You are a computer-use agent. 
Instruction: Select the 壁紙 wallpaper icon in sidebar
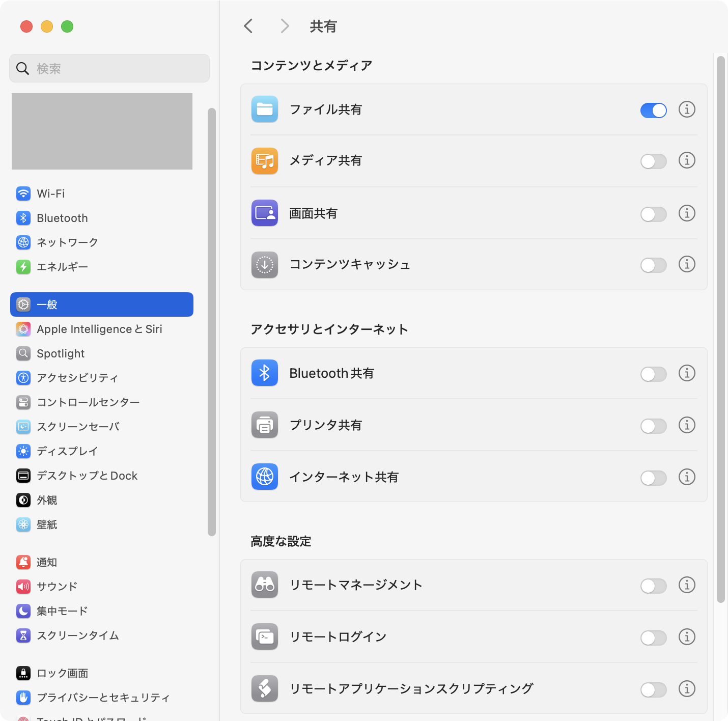(23, 524)
